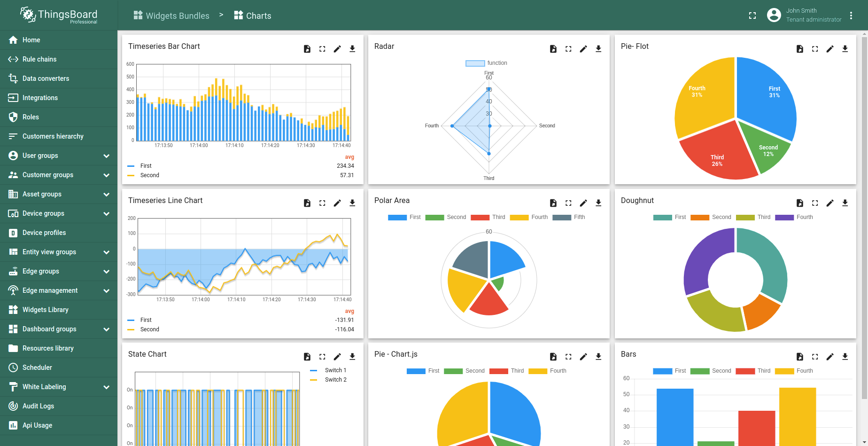Click the ThingsBoard Professional logo
868x446 pixels.
pyautogui.click(x=59, y=15)
